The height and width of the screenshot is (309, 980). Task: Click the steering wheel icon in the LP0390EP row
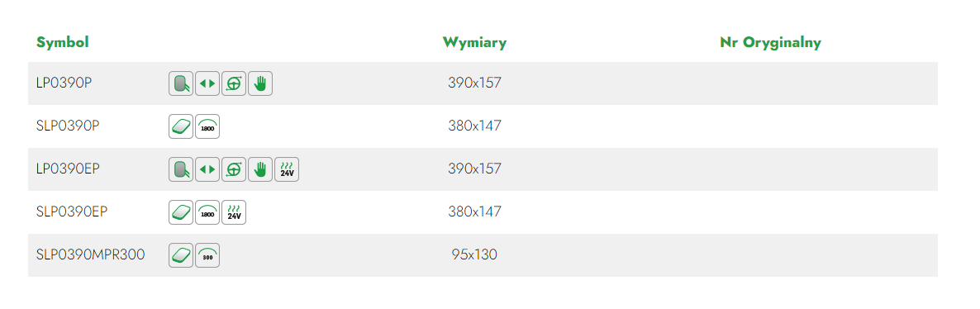[x=234, y=169]
